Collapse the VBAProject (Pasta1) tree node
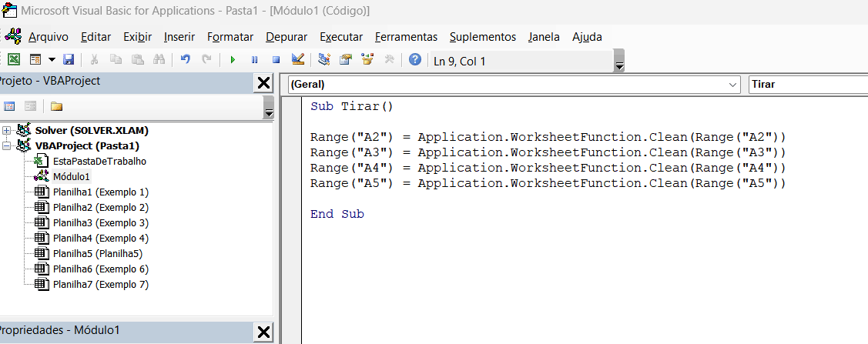The image size is (868, 344). tap(7, 145)
